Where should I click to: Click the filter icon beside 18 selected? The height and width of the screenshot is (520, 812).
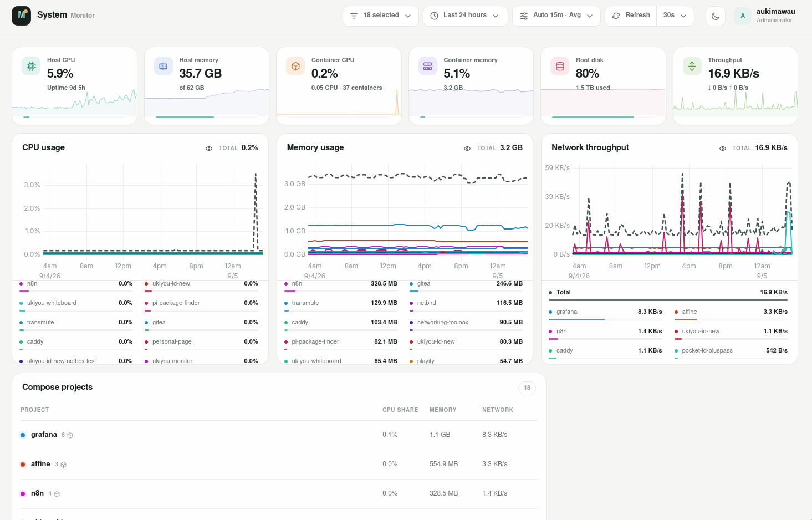354,16
